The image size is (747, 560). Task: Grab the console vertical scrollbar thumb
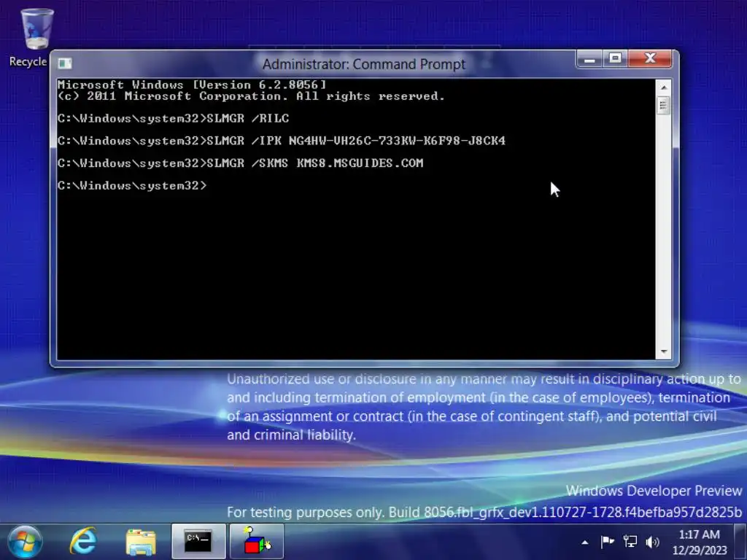(664, 105)
